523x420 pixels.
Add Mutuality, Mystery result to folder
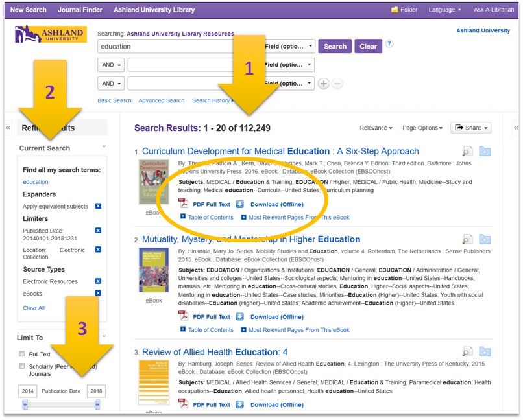coord(485,239)
